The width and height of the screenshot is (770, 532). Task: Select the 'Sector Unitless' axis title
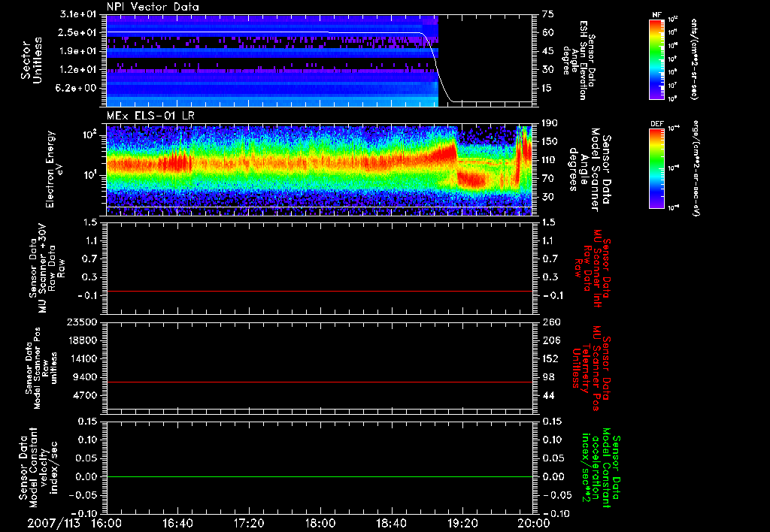point(32,60)
